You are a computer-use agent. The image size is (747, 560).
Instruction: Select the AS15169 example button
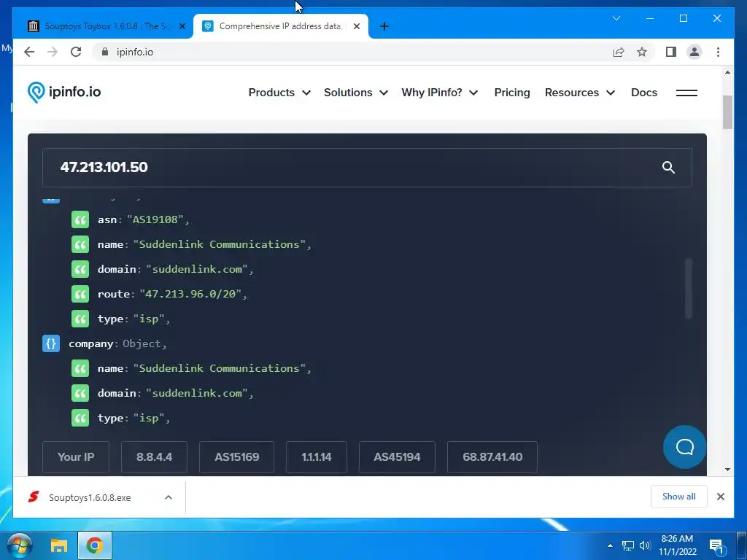point(236,456)
